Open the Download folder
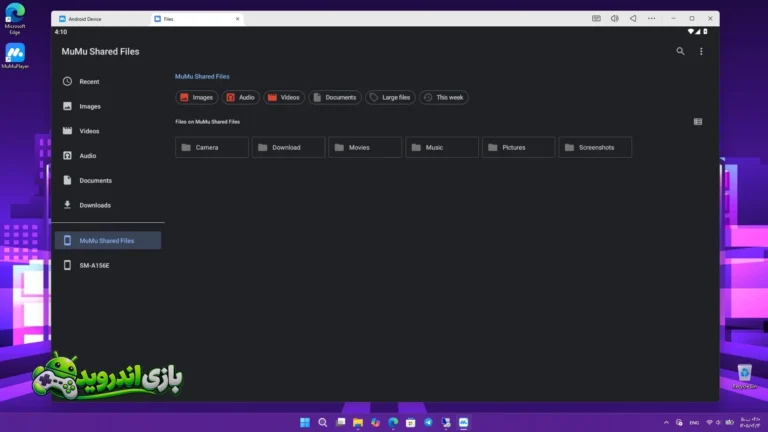Viewport: 768px width, 432px height. coord(288,147)
